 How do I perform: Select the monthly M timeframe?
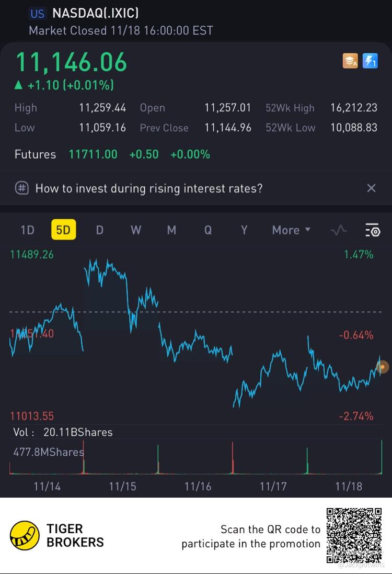[x=171, y=230]
